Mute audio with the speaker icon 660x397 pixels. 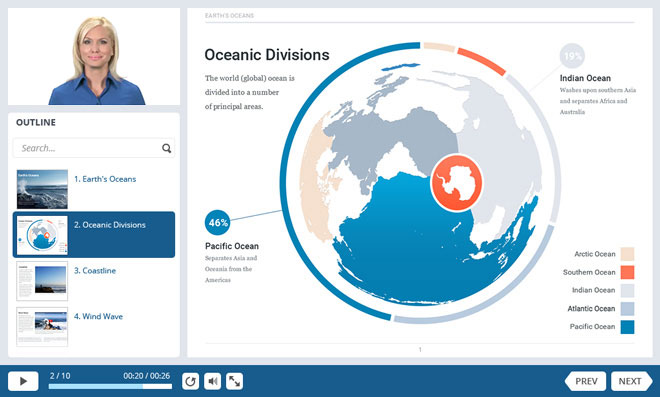[213, 381]
